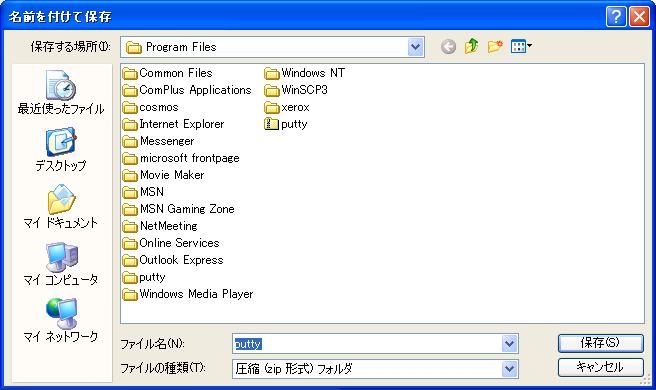Expand the ファイルの種類 dropdown arrow
This screenshot has height=390, width=656.
coord(509,369)
